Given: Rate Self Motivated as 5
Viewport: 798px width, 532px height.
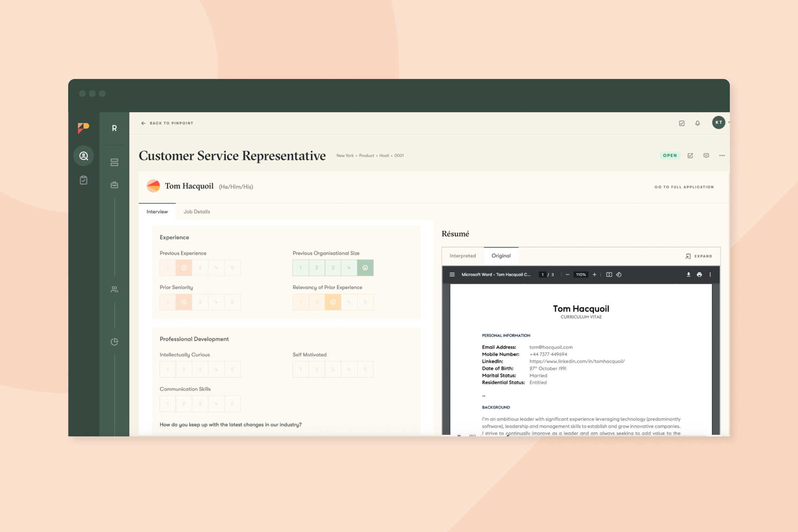Looking at the screenshot, I should coord(365,369).
